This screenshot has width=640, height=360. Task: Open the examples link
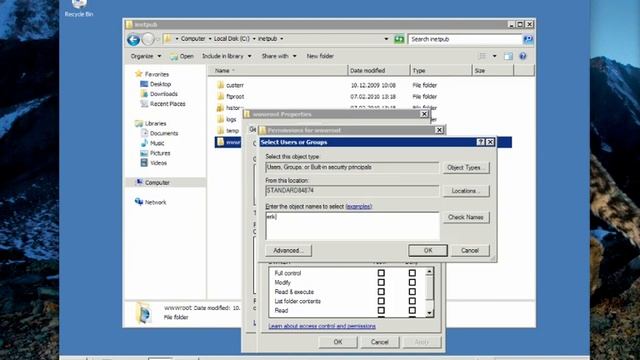(359, 207)
